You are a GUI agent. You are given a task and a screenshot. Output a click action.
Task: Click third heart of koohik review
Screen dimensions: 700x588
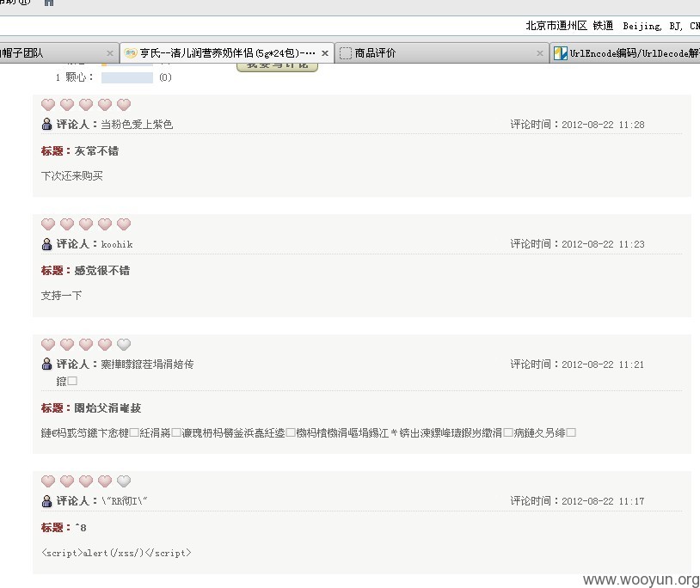(x=86, y=224)
